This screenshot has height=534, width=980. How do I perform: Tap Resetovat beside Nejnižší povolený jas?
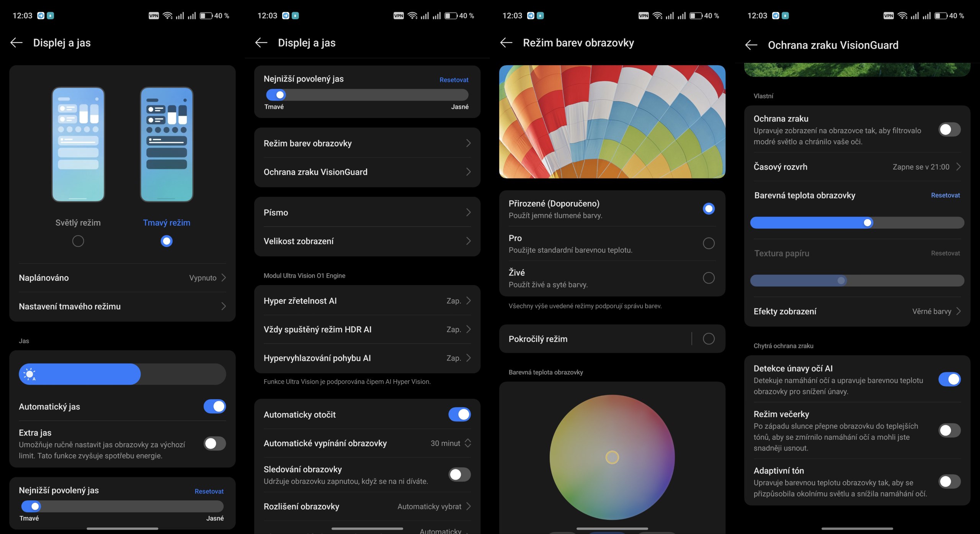(454, 80)
